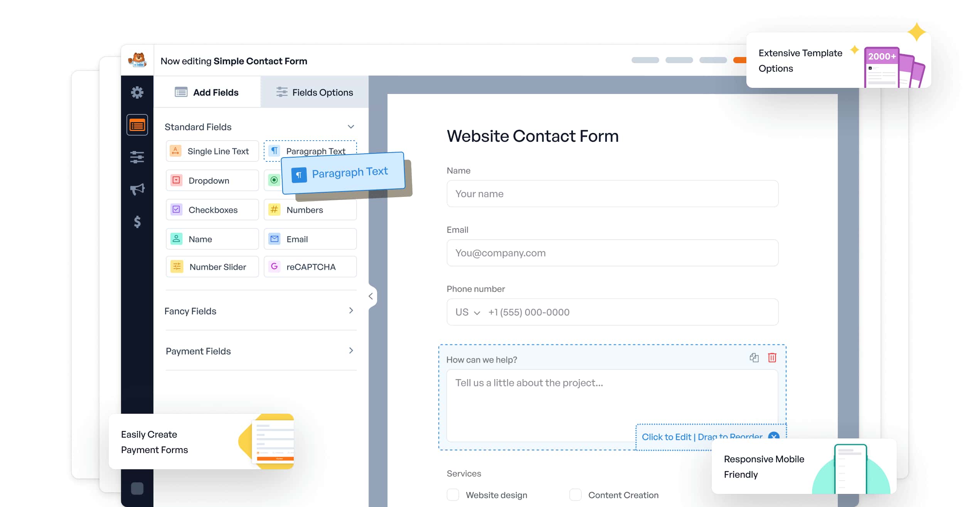The image size is (980, 507).
Task: Add a Single Line Text field
Action: pos(212,151)
